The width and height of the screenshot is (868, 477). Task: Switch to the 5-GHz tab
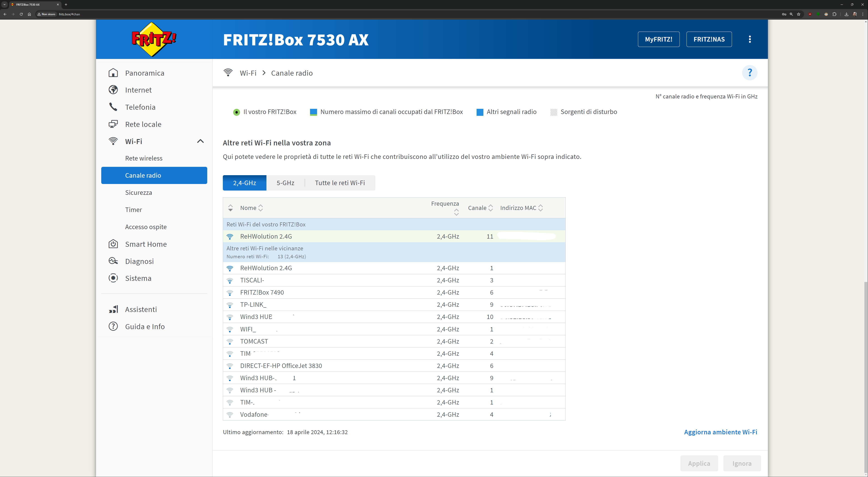coord(285,183)
